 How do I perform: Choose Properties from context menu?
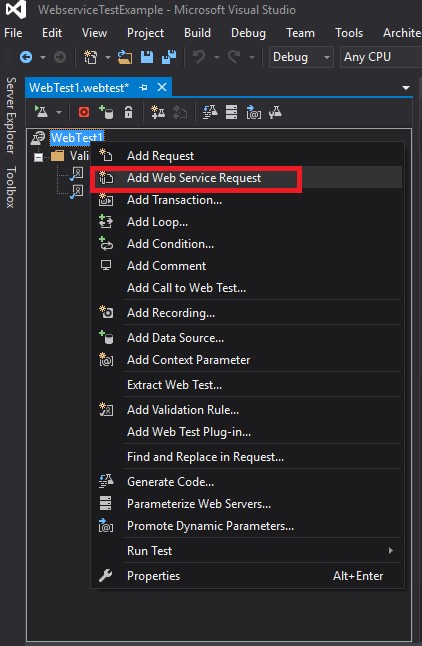(x=246, y=576)
